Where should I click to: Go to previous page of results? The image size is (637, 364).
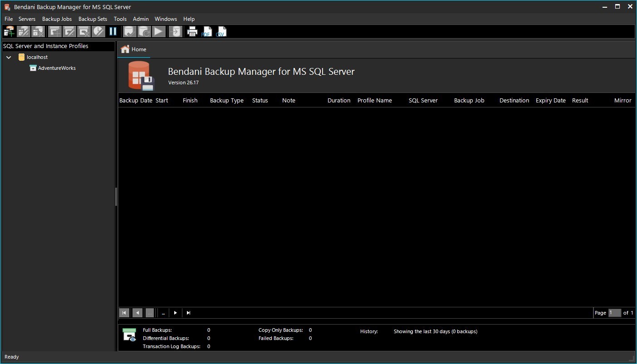(x=137, y=313)
